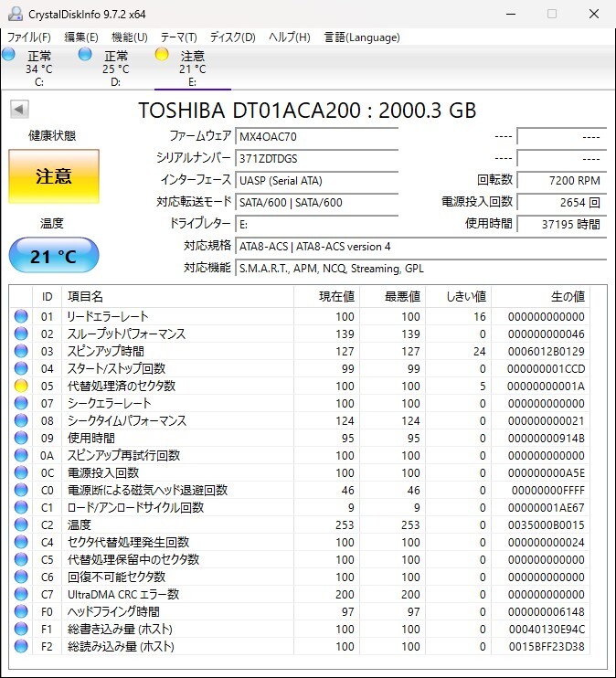Click status icon for F2 総読み込み量 (ホスト)
Image resolution: width=616 pixels, height=678 pixels.
pyautogui.click(x=21, y=646)
